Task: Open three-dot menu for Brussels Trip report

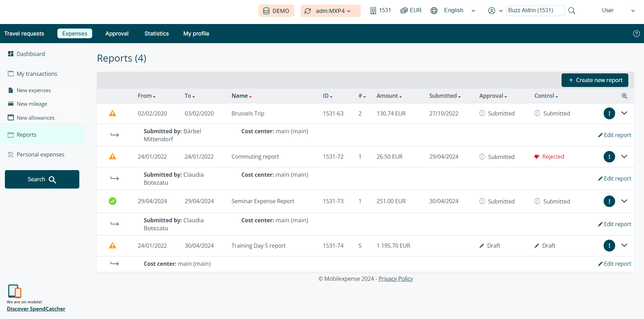Action: (609, 113)
